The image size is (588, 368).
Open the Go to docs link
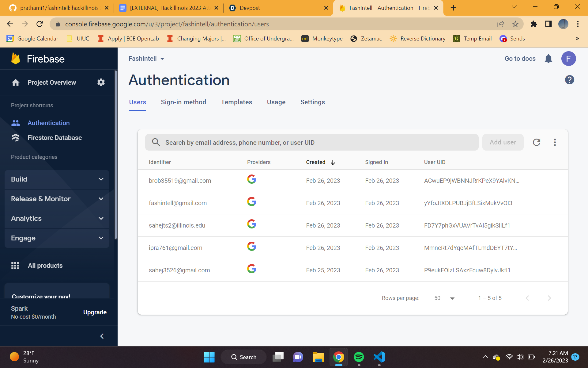[520, 59]
